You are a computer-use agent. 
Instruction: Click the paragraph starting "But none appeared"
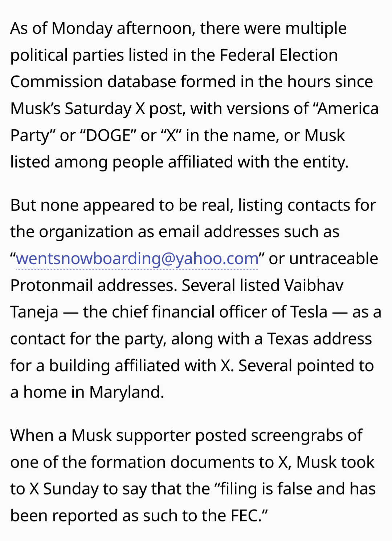click(x=196, y=298)
